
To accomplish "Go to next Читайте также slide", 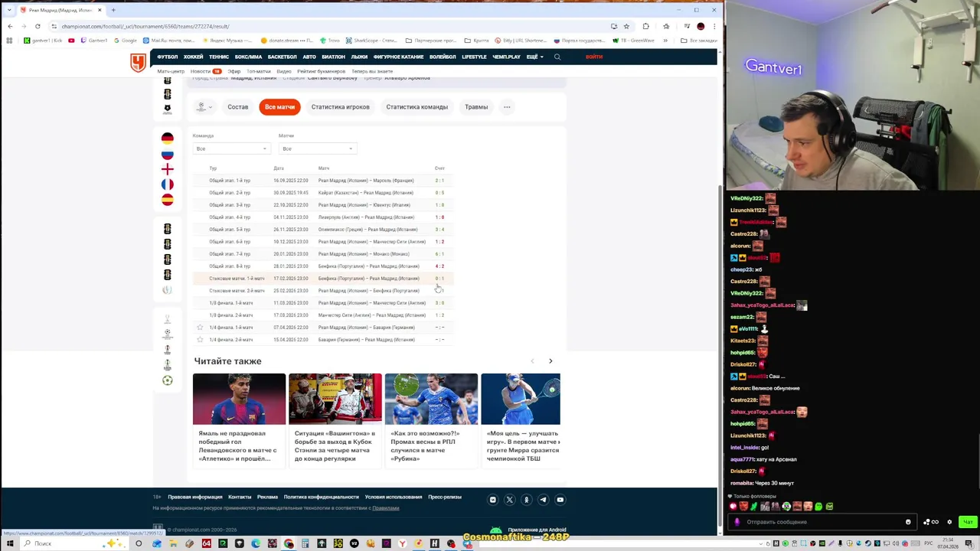I will pos(550,361).
